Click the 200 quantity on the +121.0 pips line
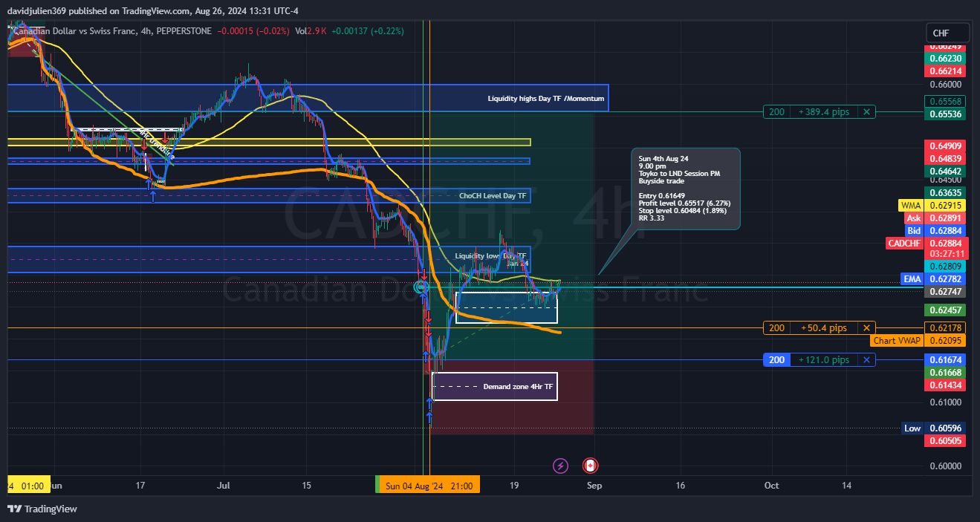Screen dimensions: 980x522 tap(776, 360)
